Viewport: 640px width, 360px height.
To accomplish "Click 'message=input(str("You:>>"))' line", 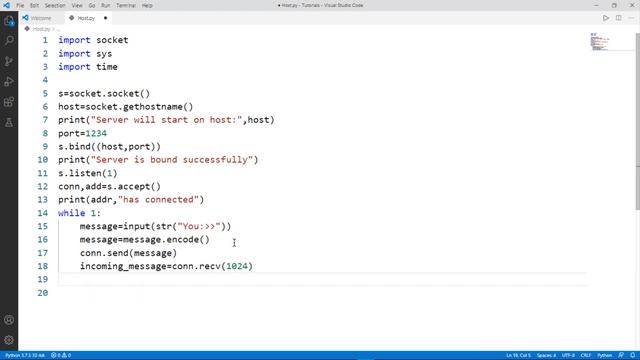I will click(156, 226).
